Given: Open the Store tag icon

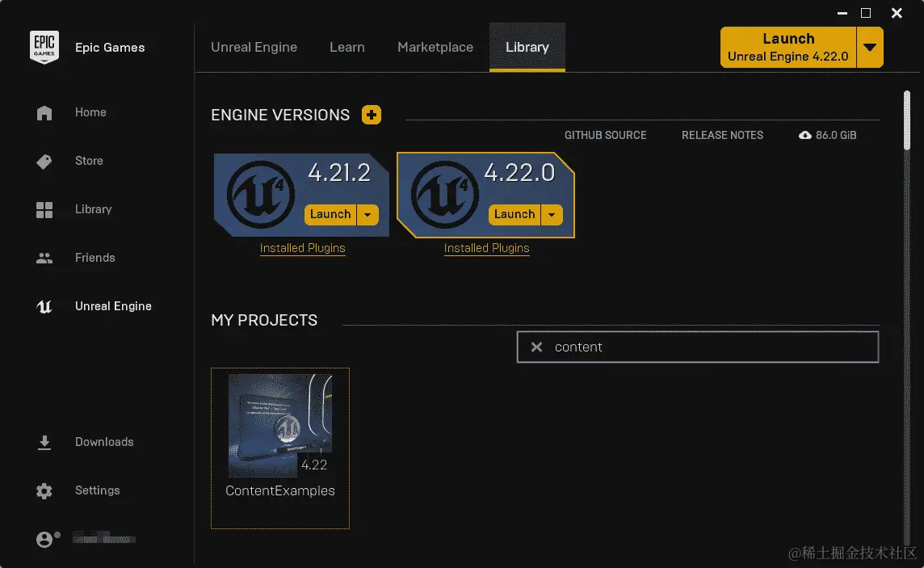Looking at the screenshot, I should (x=44, y=161).
